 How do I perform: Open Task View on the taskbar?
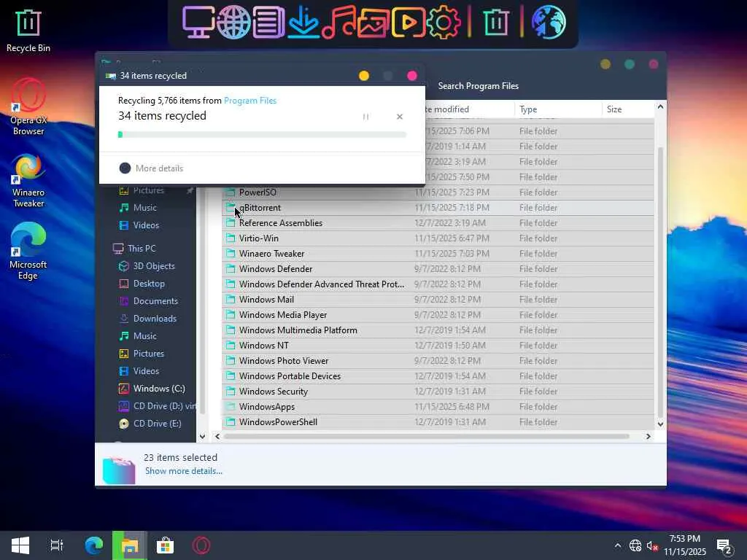pos(57,545)
